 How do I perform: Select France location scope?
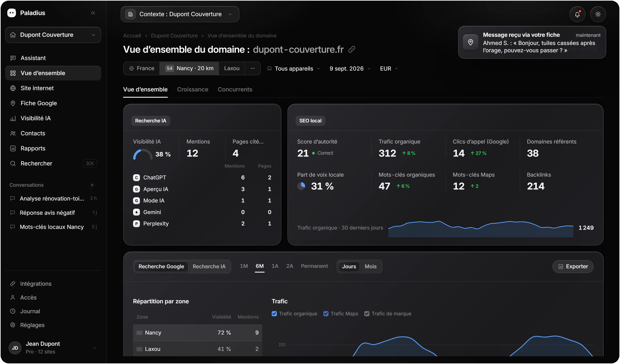(x=142, y=68)
